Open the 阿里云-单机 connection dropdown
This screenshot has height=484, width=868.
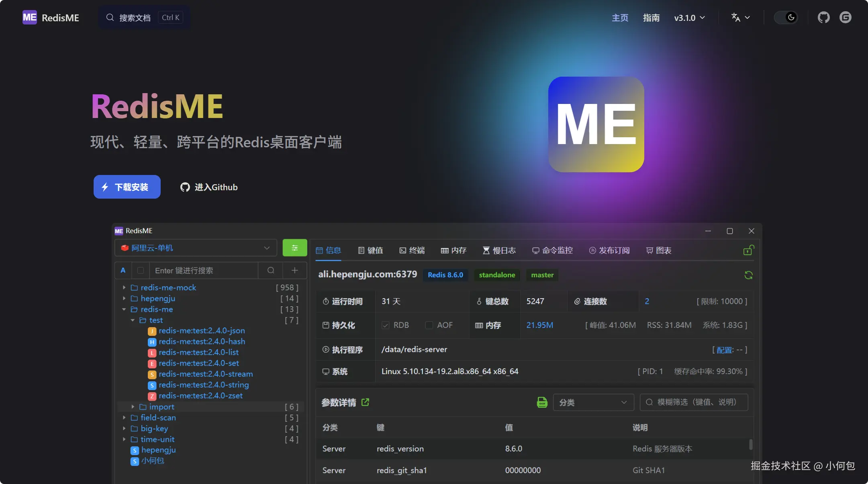coord(196,248)
